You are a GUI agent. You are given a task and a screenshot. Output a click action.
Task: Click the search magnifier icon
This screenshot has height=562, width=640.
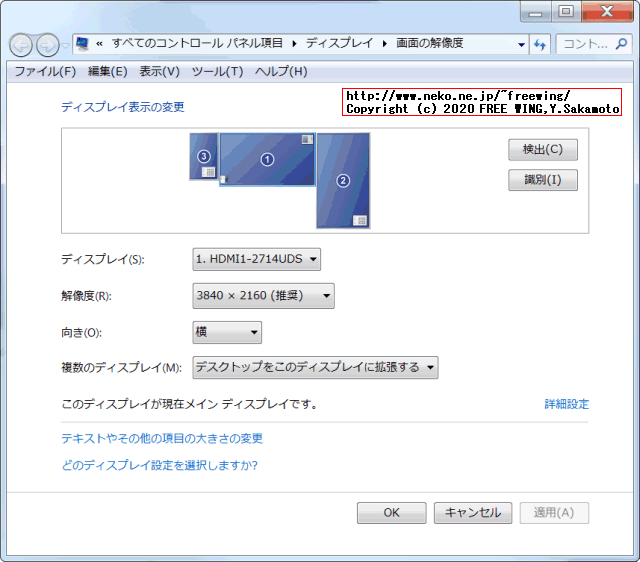coord(622,43)
